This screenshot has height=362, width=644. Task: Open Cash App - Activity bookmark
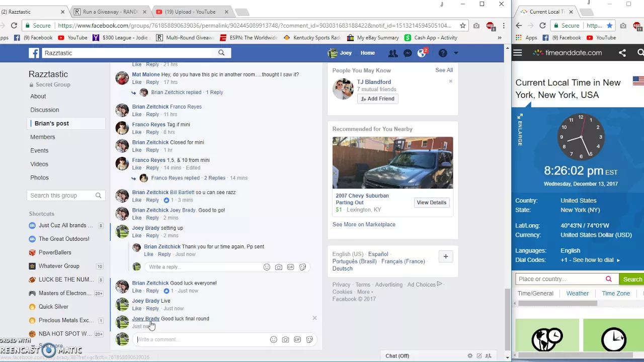coord(431,38)
